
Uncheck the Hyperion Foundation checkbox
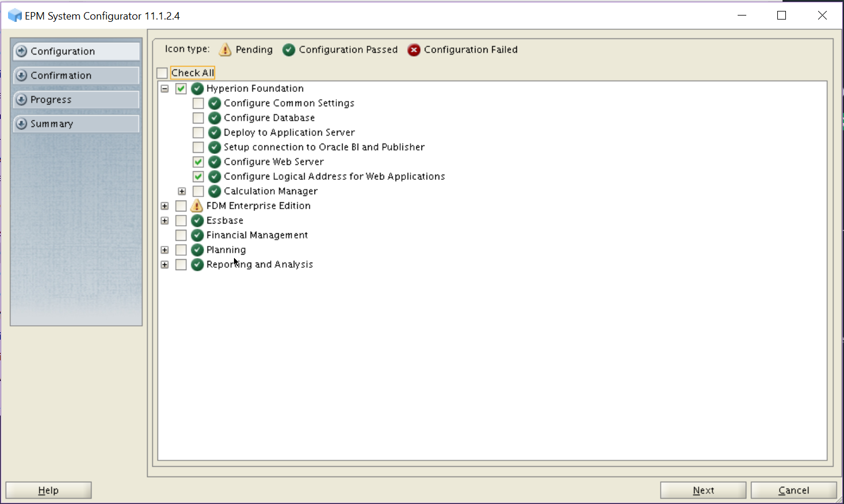point(181,89)
